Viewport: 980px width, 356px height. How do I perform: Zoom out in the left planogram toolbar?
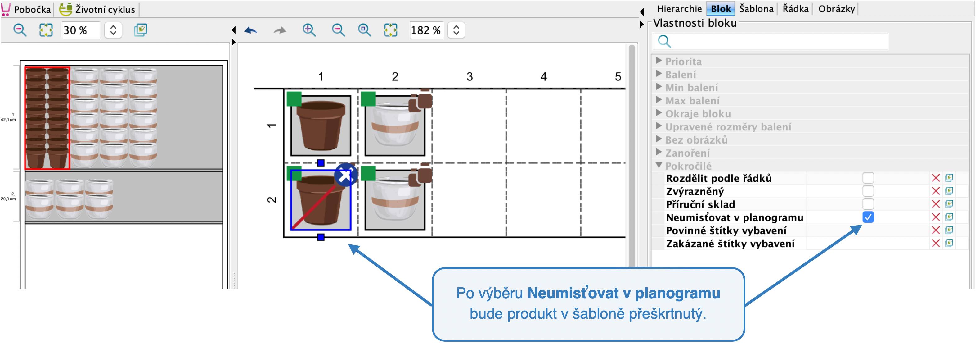pos(20,30)
